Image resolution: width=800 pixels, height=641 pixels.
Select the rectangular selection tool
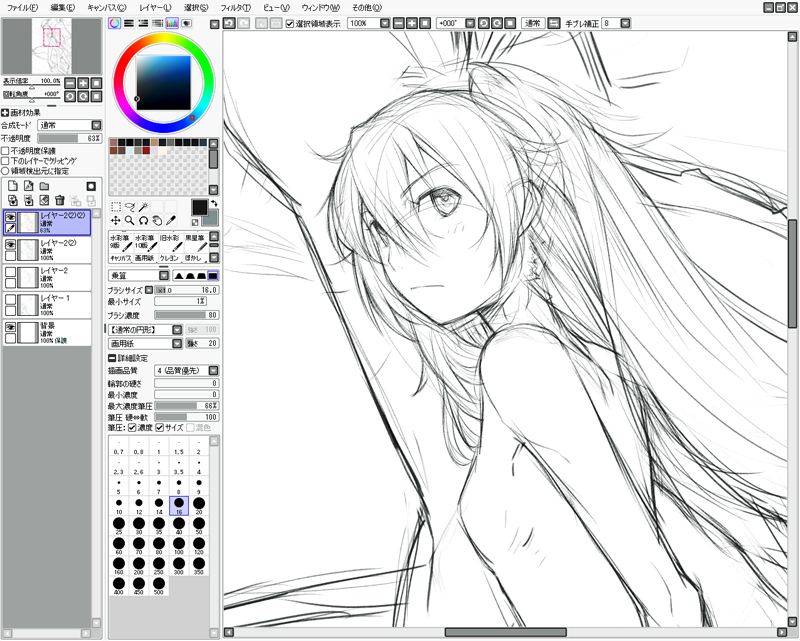click(x=116, y=206)
